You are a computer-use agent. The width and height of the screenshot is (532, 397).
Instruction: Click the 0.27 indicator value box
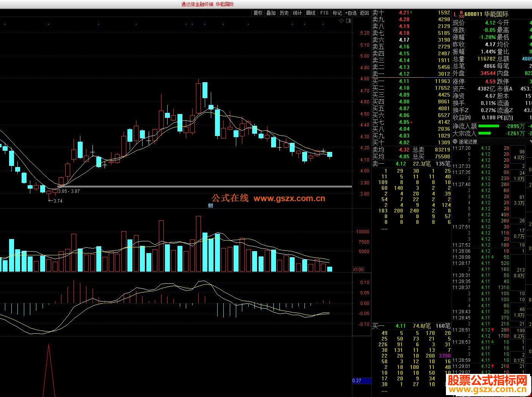[x=361, y=381]
